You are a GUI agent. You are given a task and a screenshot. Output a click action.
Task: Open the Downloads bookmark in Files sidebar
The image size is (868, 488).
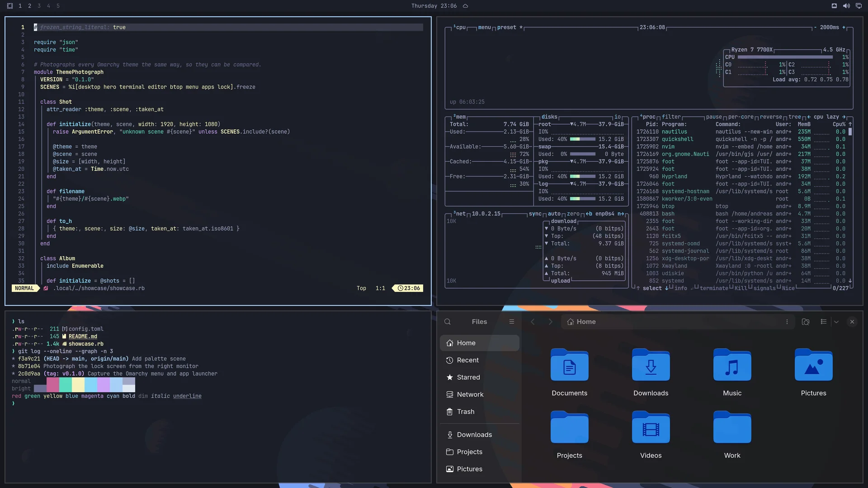(479, 435)
